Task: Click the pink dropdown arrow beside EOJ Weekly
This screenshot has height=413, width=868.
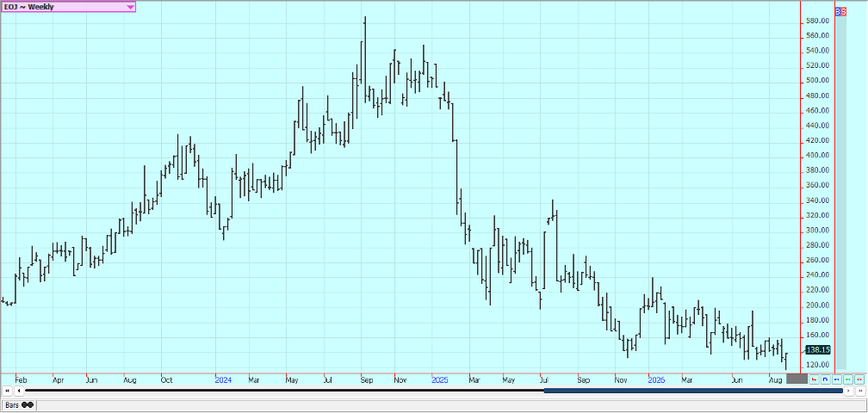Action: [x=129, y=7]
